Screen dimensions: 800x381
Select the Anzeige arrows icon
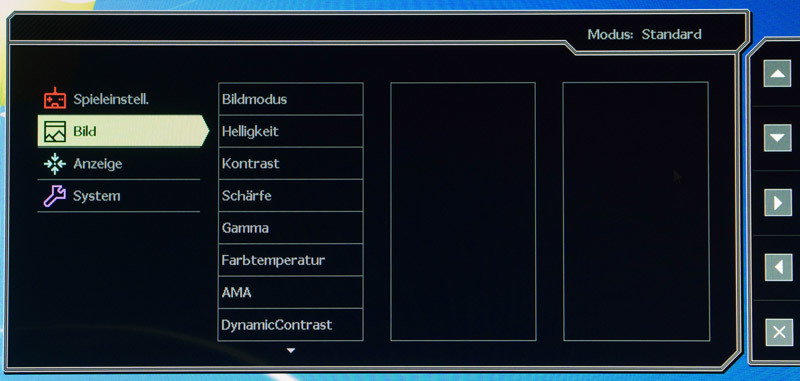(x=55, y=164)
